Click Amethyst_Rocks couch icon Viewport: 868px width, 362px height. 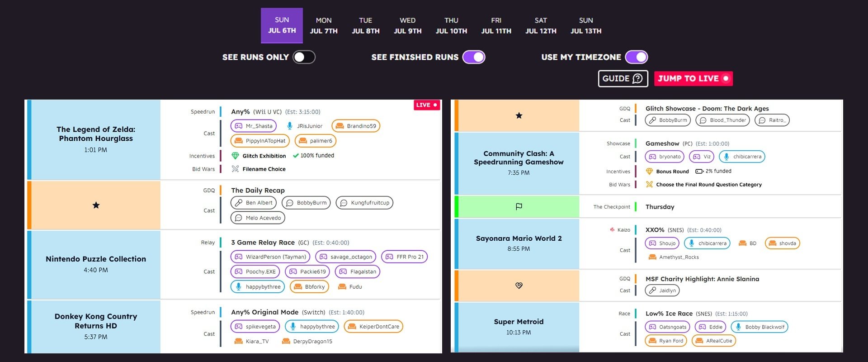click(652, 257)
